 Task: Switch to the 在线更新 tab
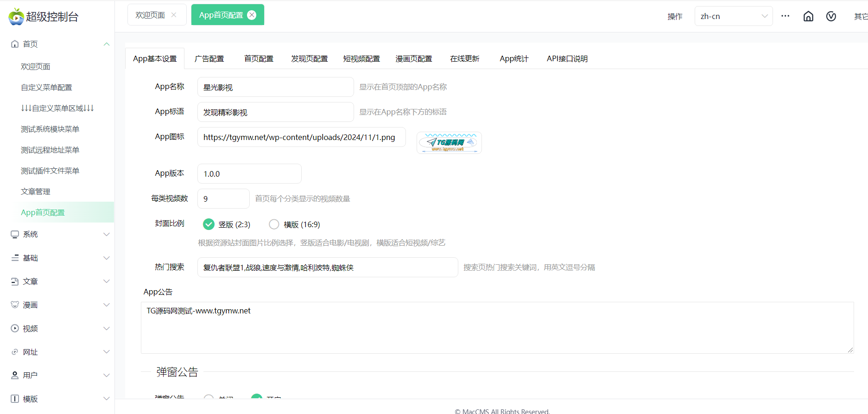tap(464, 59)
